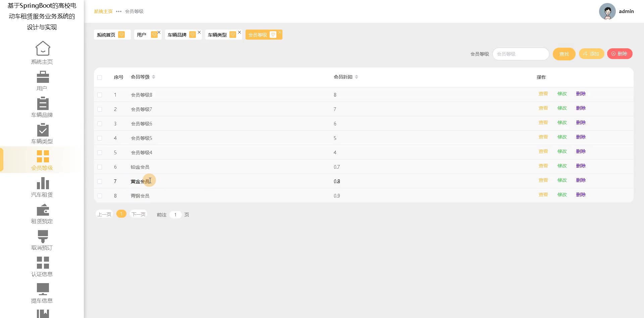Click the 下一页 next page button
Screen dimensions: 644x318
[x=138, y=214]
